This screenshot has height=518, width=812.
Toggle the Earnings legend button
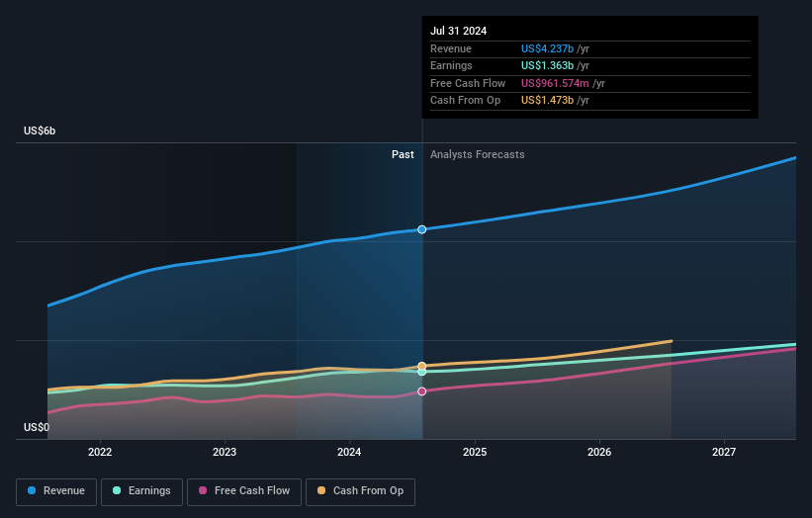(141, 491)
